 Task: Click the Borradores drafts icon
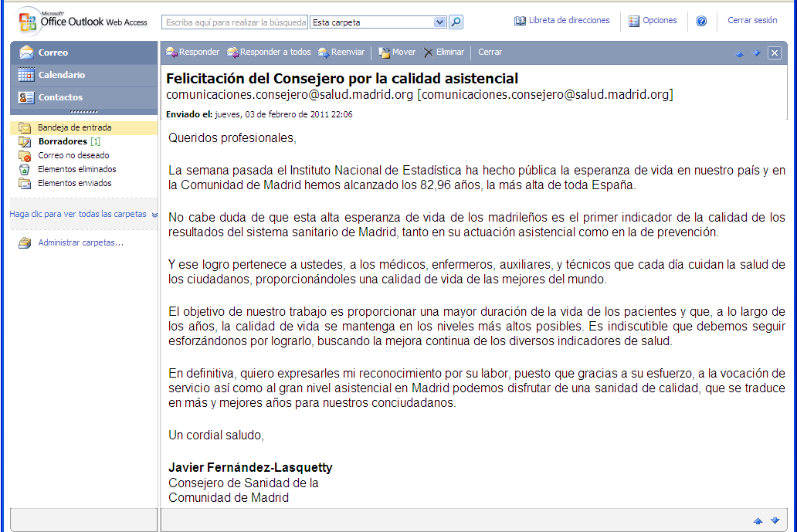[x=25, y=141]
